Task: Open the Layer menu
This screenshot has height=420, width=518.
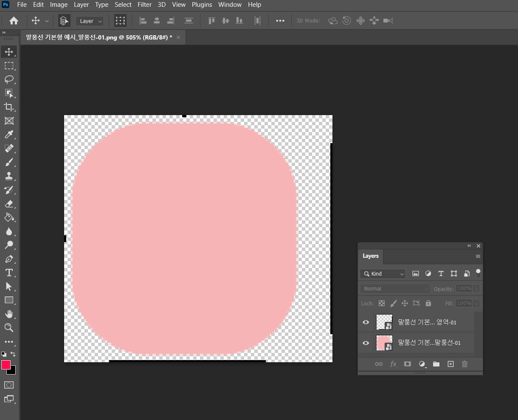Action: [x=81, y=5]
